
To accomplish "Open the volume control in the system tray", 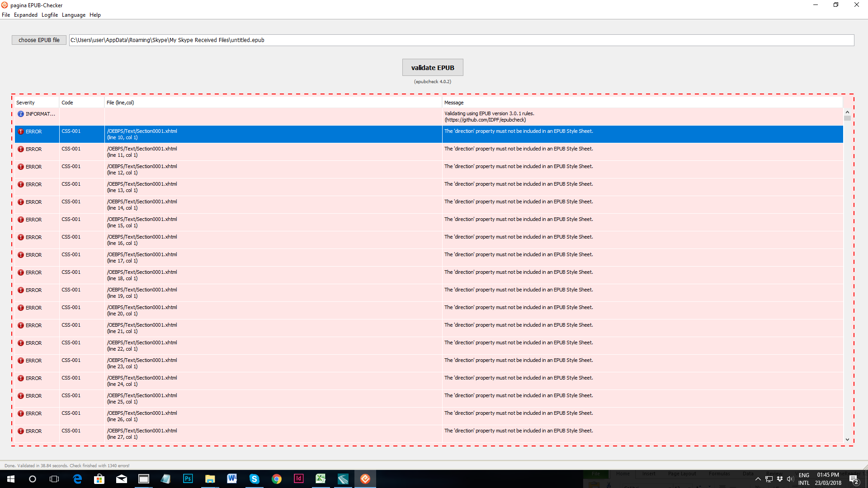I will click(x=789, y=479).
